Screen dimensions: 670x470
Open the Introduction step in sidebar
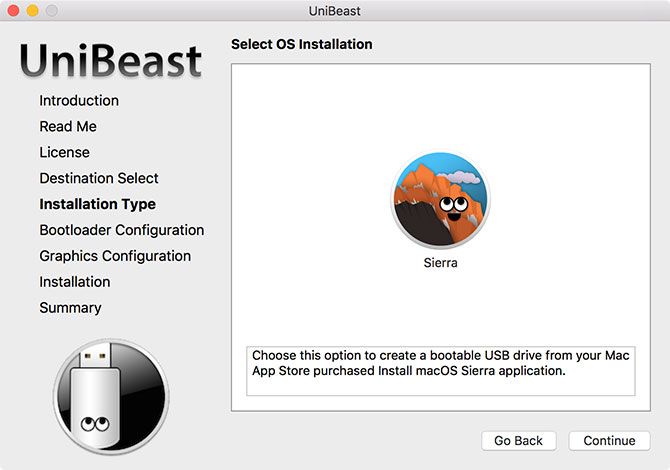point(79,100)
